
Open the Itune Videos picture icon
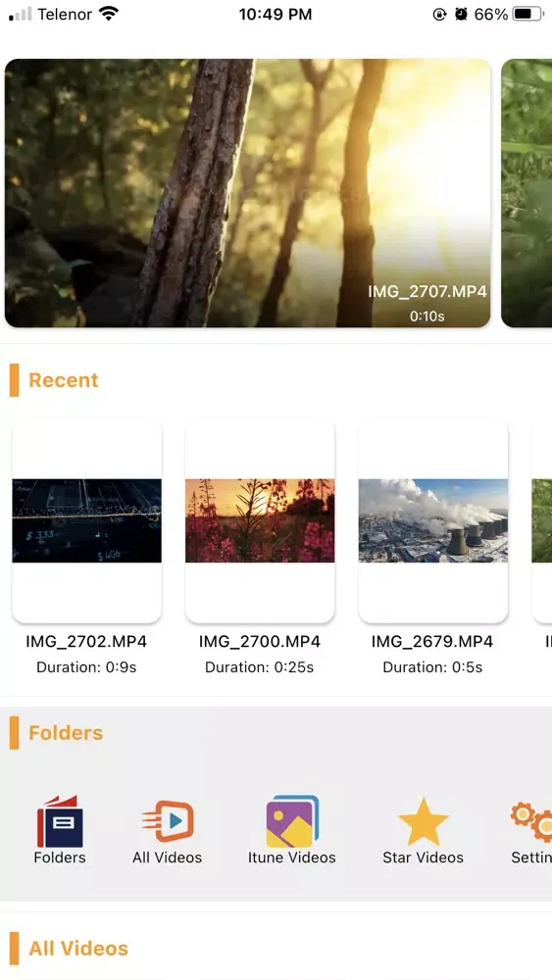tap(292, 821)
